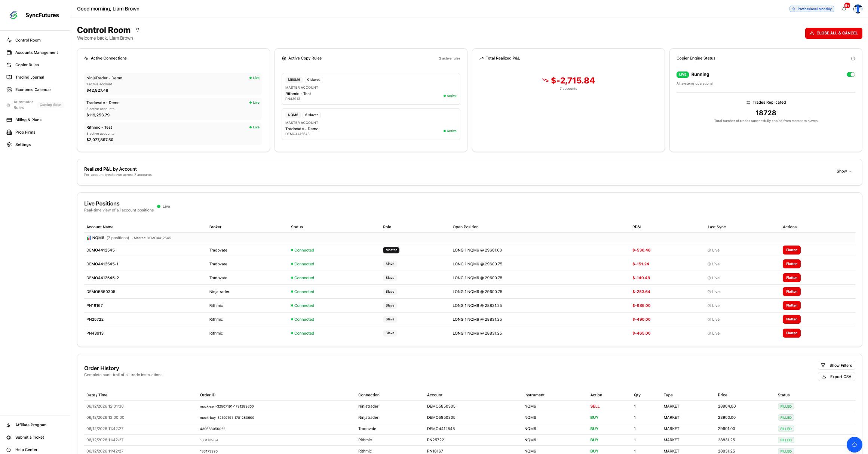
Task: Click order ID 439683056022
Action: point(212,429)
